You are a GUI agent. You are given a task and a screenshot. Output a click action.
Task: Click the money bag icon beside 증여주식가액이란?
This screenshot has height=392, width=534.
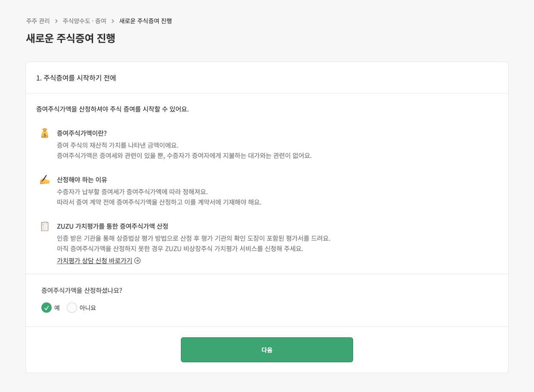[x=45, y=134]
